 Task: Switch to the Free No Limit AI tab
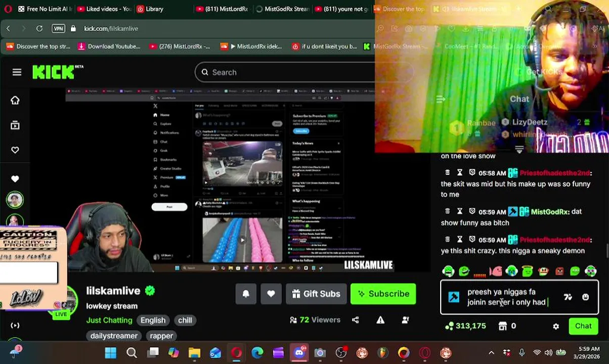45,9
